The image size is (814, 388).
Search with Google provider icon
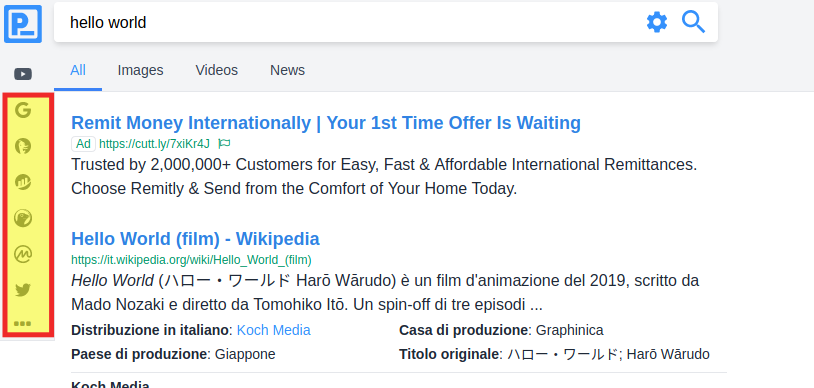tap(23, 110)
